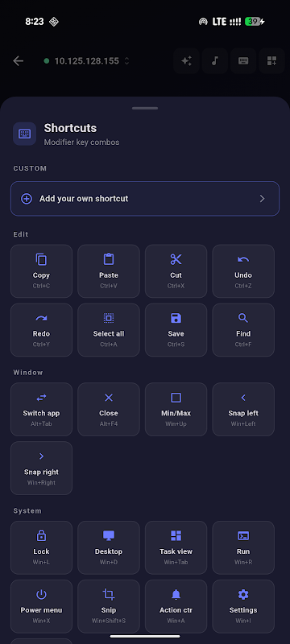Viewport: 290px width, 644px height.
Task: Tap the Undo Ctrl+Z tile
Action: (243, 271)
